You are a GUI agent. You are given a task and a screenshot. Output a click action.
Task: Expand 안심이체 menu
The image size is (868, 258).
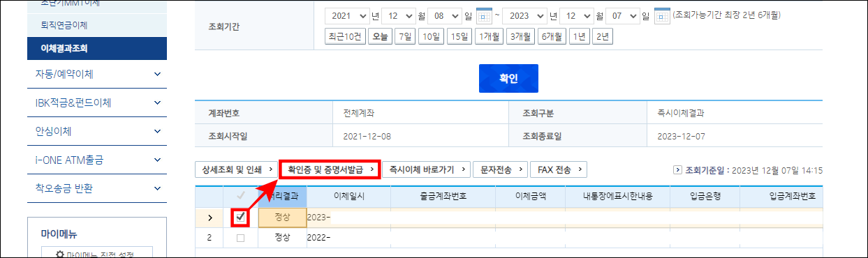(x=98, y=131)
